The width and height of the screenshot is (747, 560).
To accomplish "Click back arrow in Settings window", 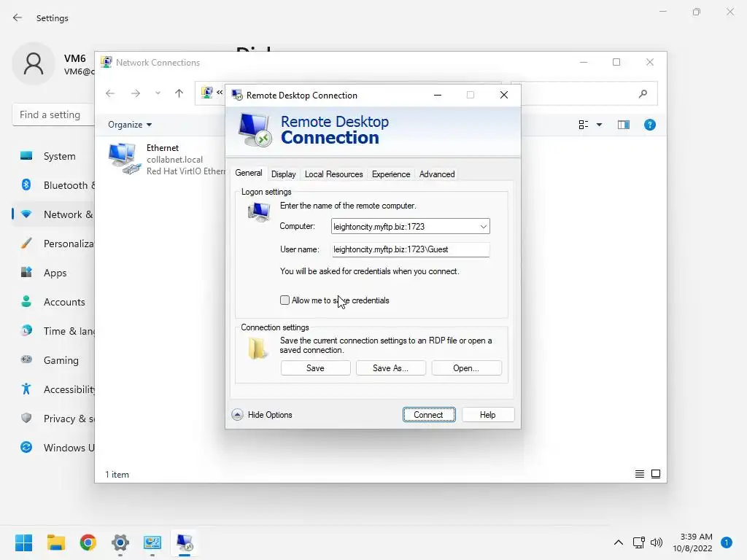I will 18,17.
